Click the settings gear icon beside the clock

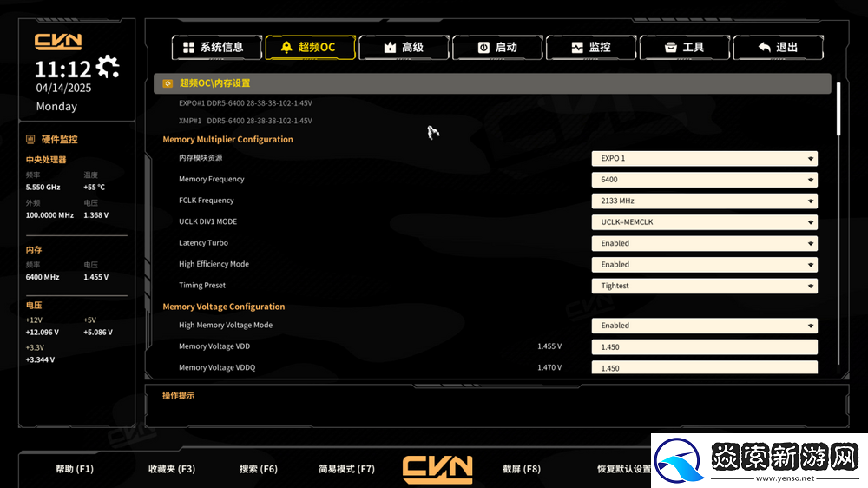(108, 67)
